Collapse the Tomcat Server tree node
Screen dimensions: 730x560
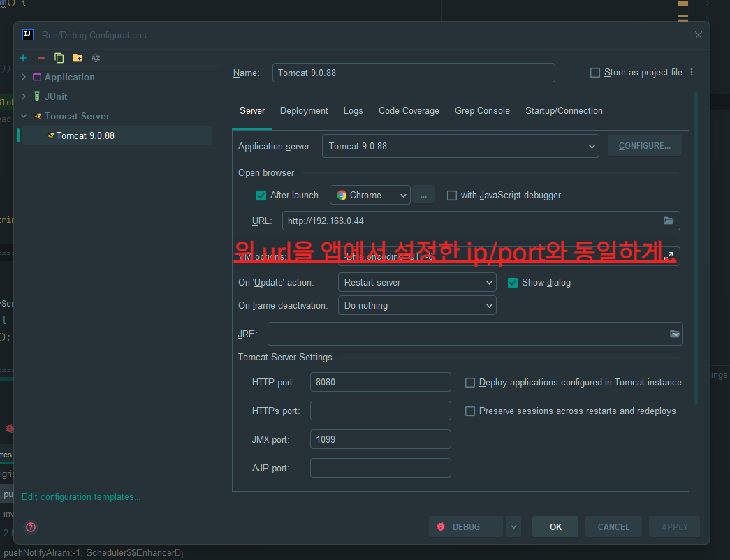24,116
